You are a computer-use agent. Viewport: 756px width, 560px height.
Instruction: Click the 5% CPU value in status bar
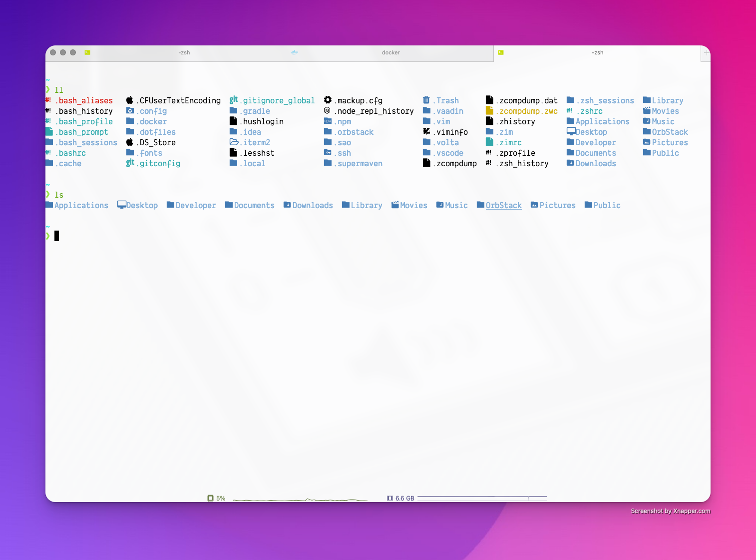tap(221, 498)
